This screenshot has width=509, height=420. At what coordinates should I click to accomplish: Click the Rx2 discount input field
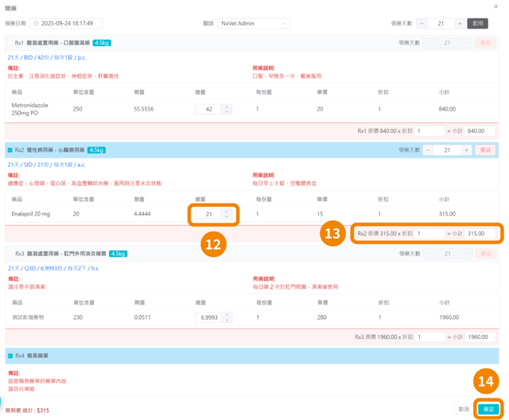tap(429, 233)
